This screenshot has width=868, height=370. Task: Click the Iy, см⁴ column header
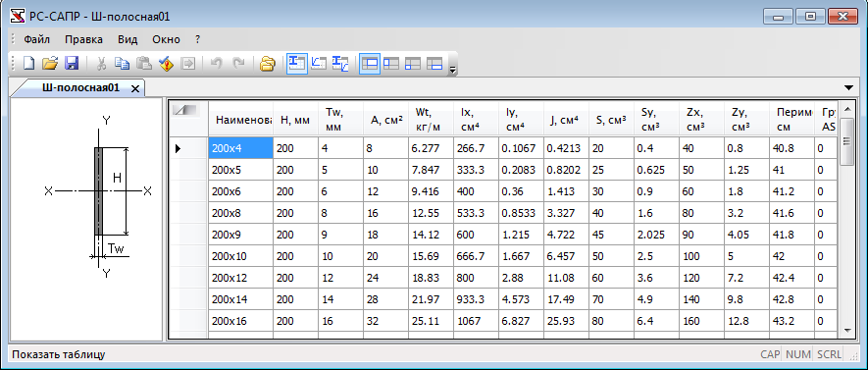point(521,119)
